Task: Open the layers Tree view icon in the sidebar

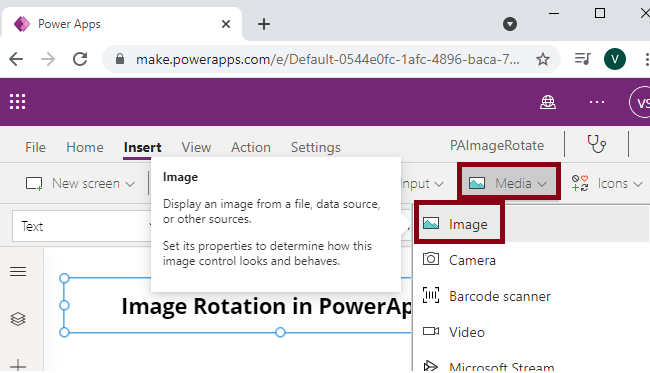Action: click(18, 319)
